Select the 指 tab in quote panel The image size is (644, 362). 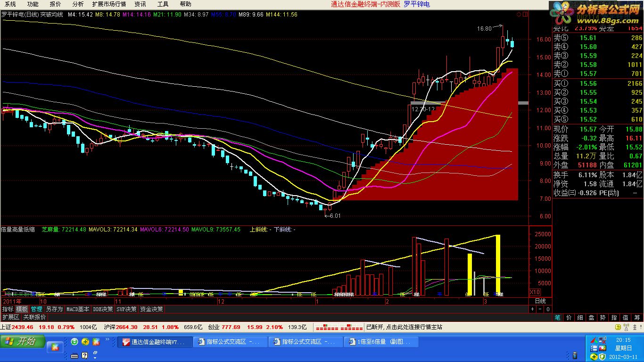coord(614,318)
